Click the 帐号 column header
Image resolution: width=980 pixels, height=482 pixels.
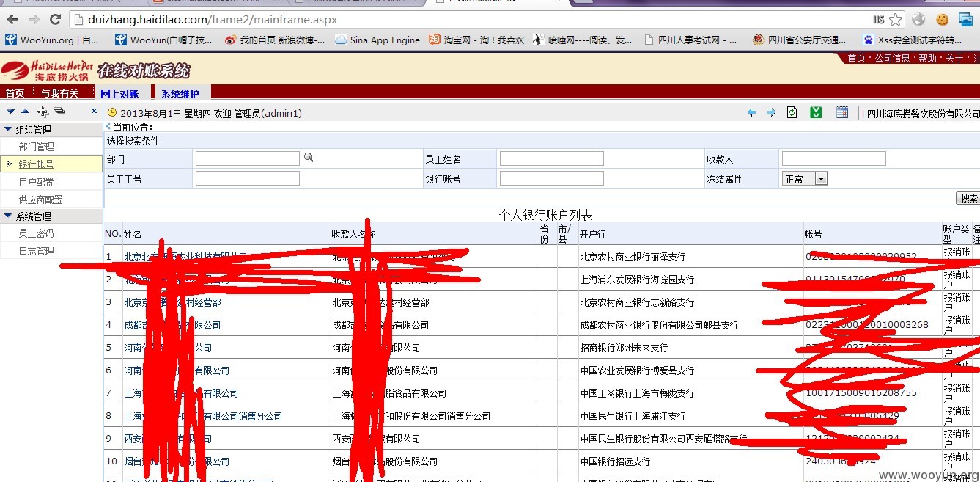click(x=813, y=234)
